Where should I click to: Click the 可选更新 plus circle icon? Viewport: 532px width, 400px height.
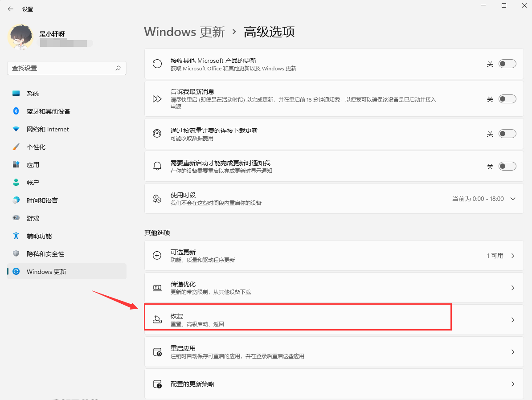[157, 256]
